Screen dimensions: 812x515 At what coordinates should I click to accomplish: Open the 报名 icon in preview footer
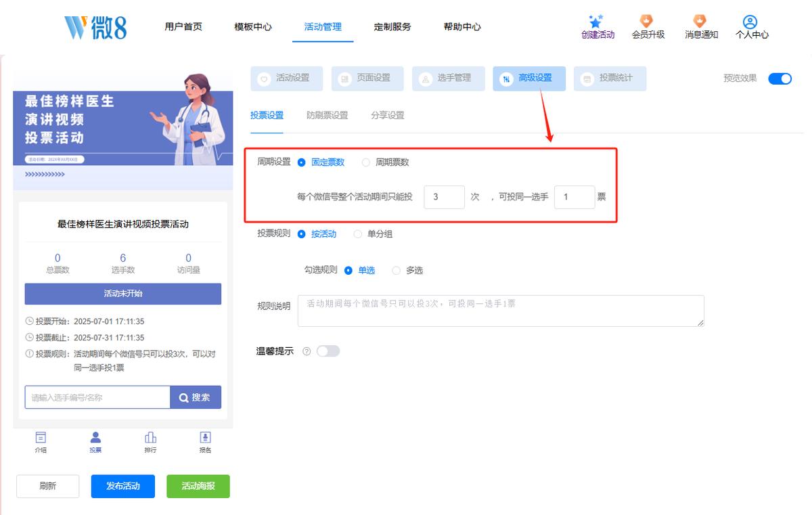pos(205,438)
